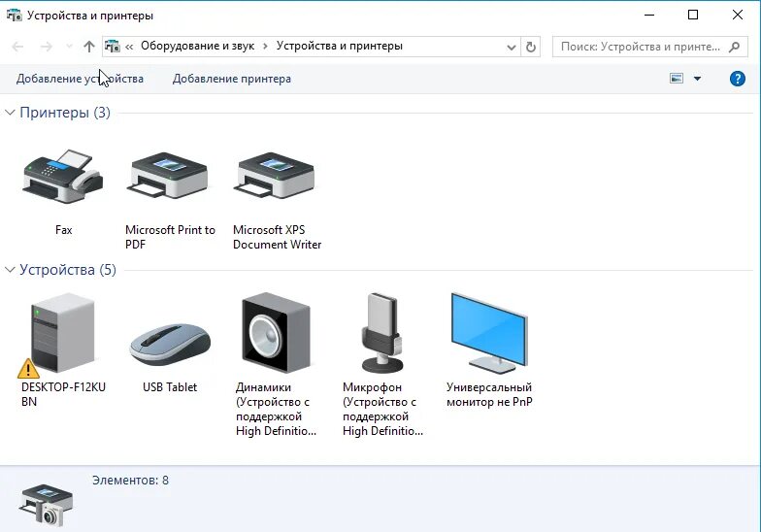The width and height of the screenshot is (761, 532).
Task: Click the magnifier icon in the search box
Action: point(735,47)
